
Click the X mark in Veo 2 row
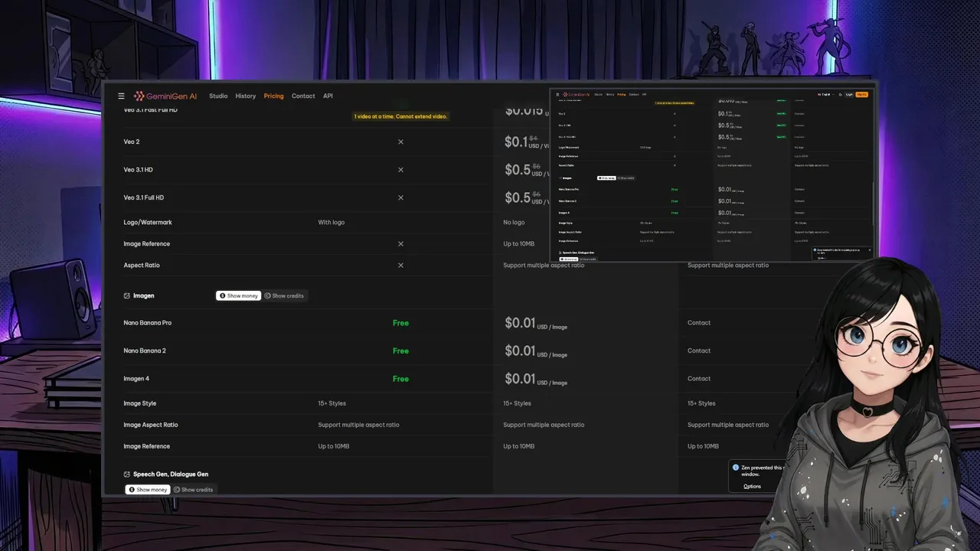click(x=400, y=142)
